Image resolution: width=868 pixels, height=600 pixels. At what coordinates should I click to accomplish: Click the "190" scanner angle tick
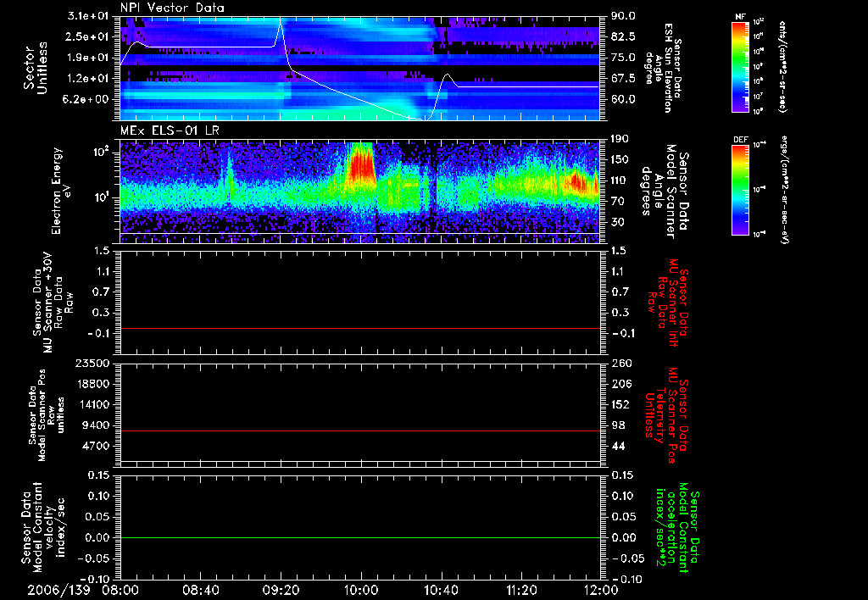tap(620, 139)
